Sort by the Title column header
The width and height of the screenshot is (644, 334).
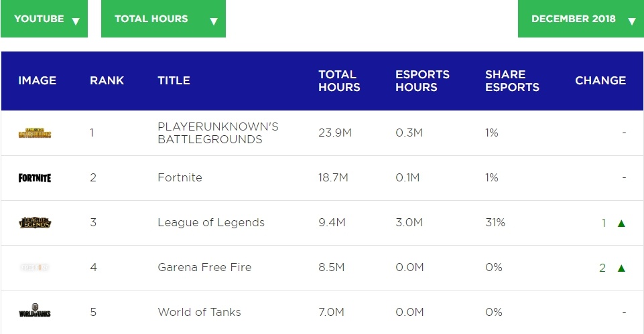click(174, 80)
